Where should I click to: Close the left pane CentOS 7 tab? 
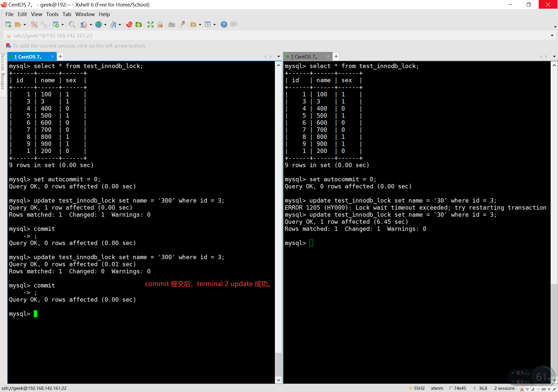(x=52, y=56)
